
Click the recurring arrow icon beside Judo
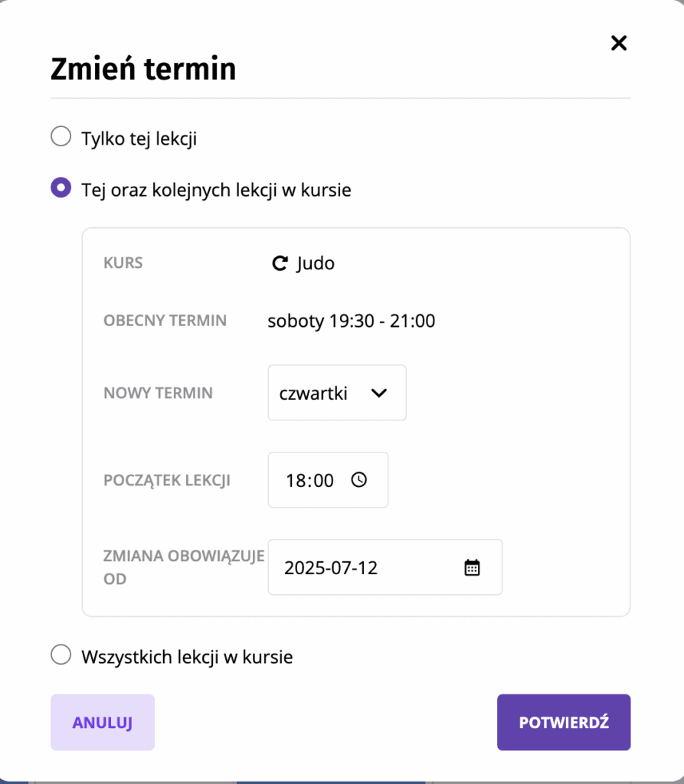(280, 263)
